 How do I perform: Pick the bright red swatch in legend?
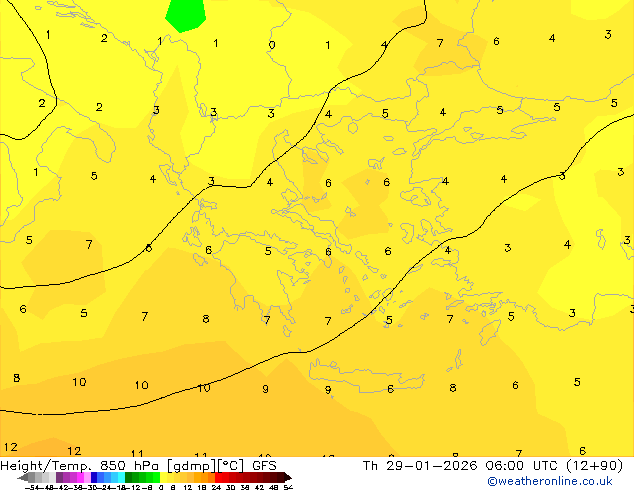[218, 477]
